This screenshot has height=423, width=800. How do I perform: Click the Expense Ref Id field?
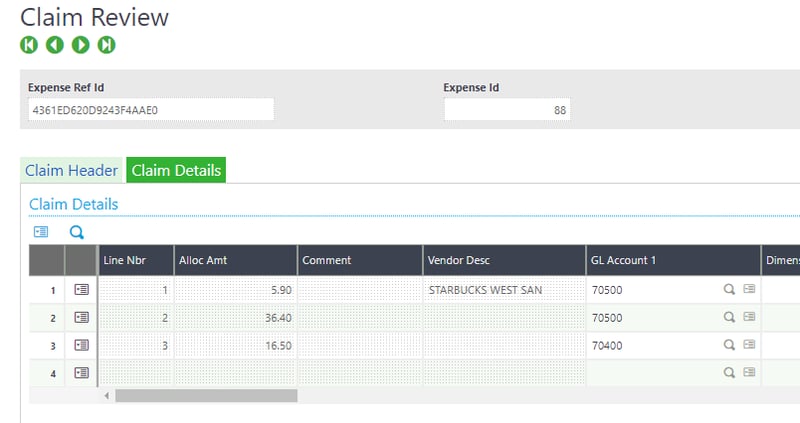(x=150, y=109)
